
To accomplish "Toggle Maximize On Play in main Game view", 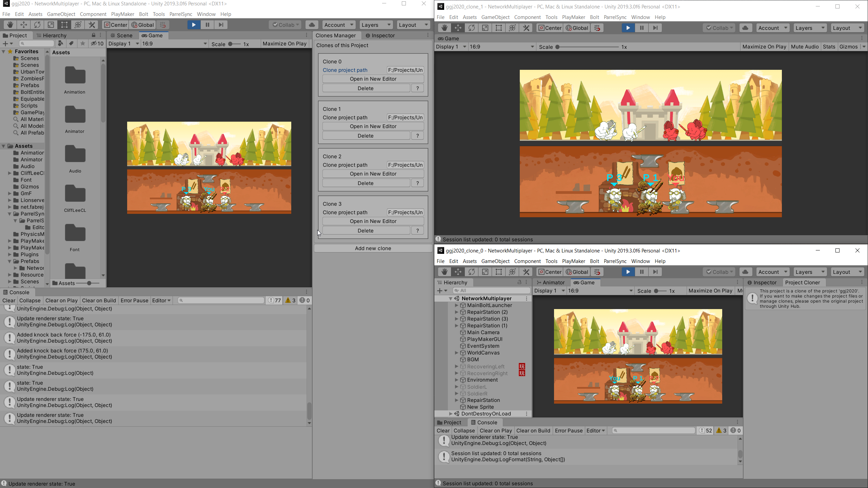I will 284,44.
